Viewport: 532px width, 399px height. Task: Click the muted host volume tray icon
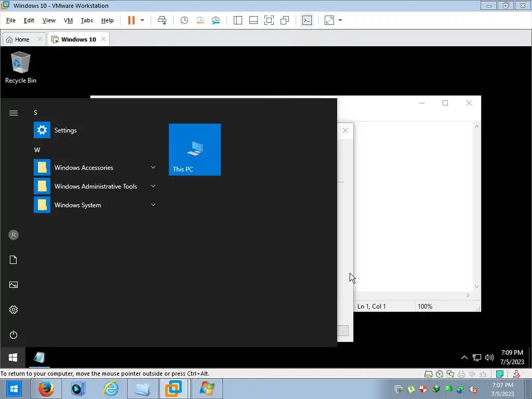[474, 389]
